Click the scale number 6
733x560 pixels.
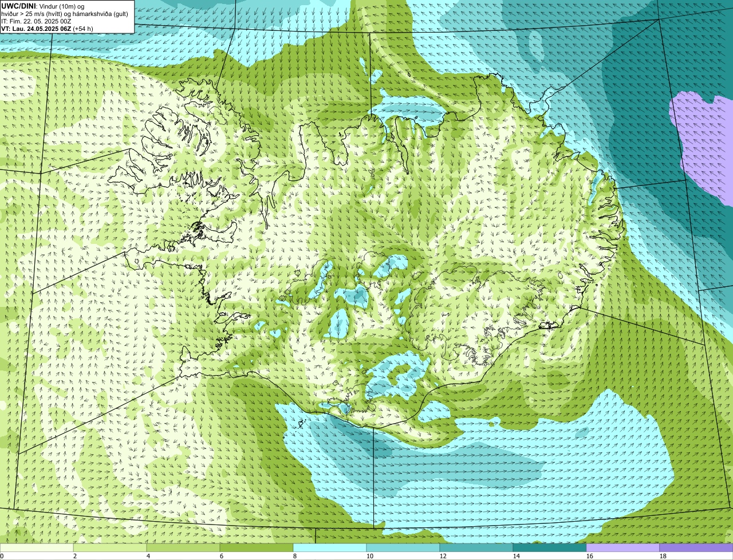click(222, 556)
